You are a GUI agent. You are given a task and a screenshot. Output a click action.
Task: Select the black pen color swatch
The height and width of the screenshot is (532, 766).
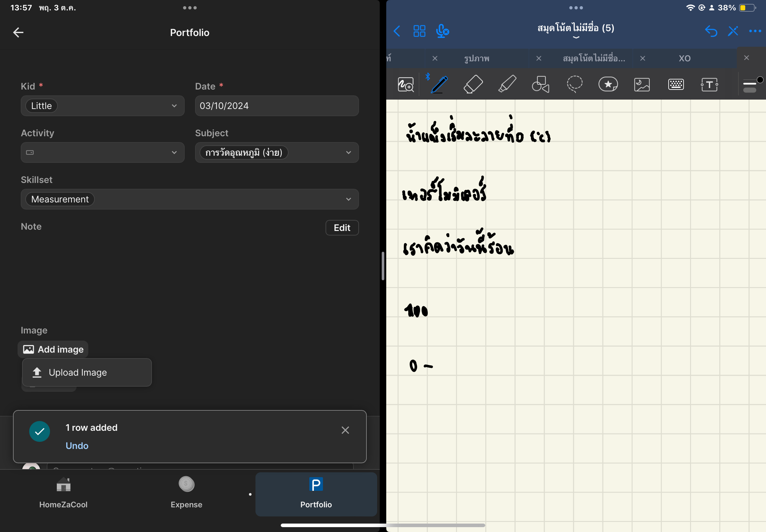click(760, 80)
